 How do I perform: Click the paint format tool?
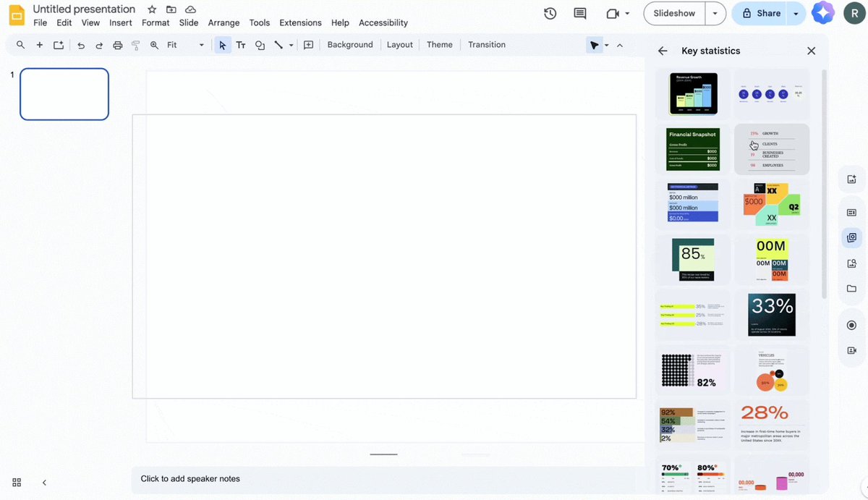coord(135,45)
